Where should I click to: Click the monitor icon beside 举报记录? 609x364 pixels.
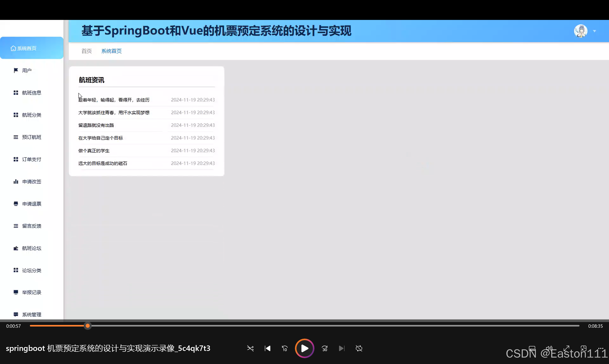[16, 292]
